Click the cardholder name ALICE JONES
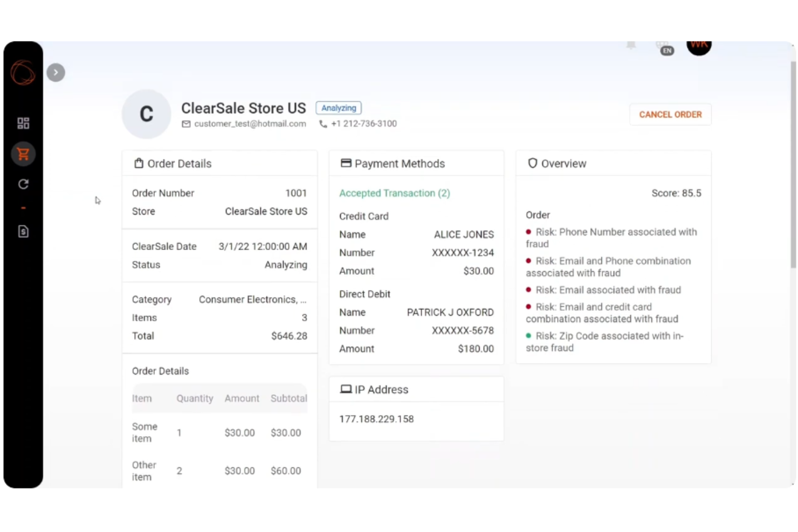Viewport: 798px width, 532px height. click(x=464, y=234)
